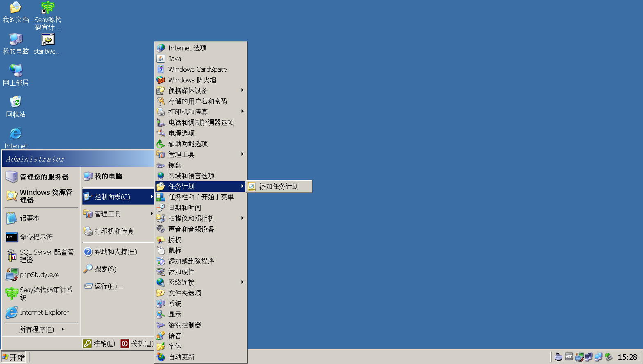Select the 我的电脑 desktop icon
This screenshot has height=364, width=643.
click(16, 44)
